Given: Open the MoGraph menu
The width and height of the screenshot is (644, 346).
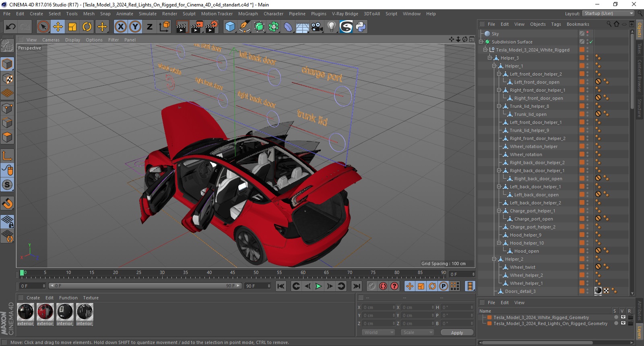Looking at the screenshot, I should 248,14.
